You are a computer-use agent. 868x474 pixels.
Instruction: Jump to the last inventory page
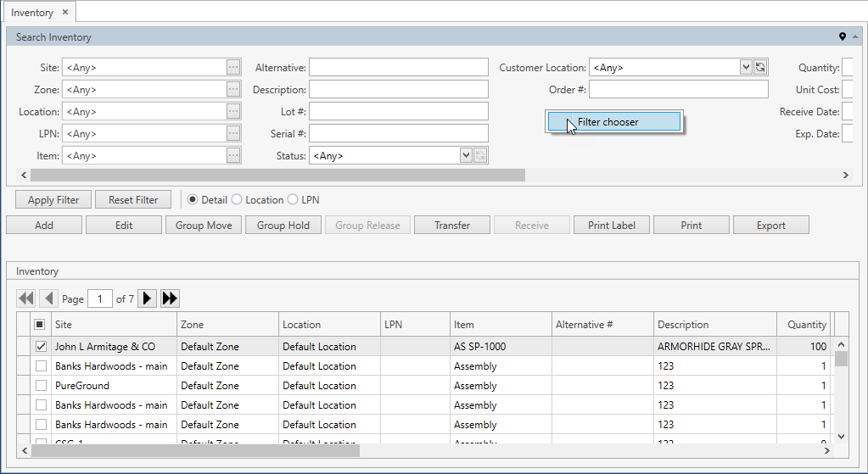(170, 298)
